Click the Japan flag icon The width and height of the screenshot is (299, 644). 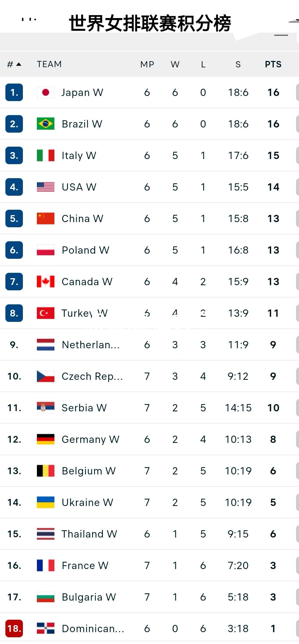point(46,92)
